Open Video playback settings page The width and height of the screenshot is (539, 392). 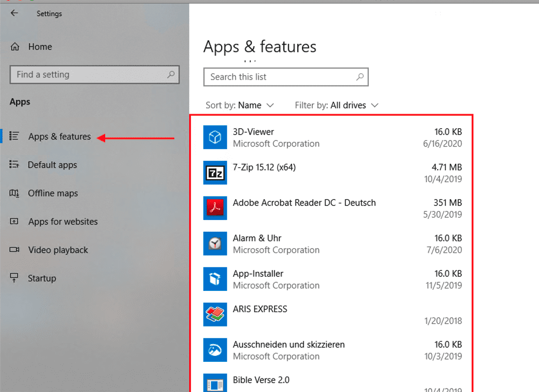[x=58, y=250]
